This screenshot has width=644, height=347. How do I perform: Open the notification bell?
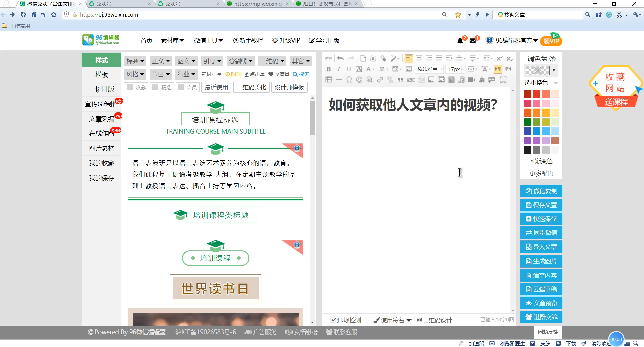click(460, 41)
